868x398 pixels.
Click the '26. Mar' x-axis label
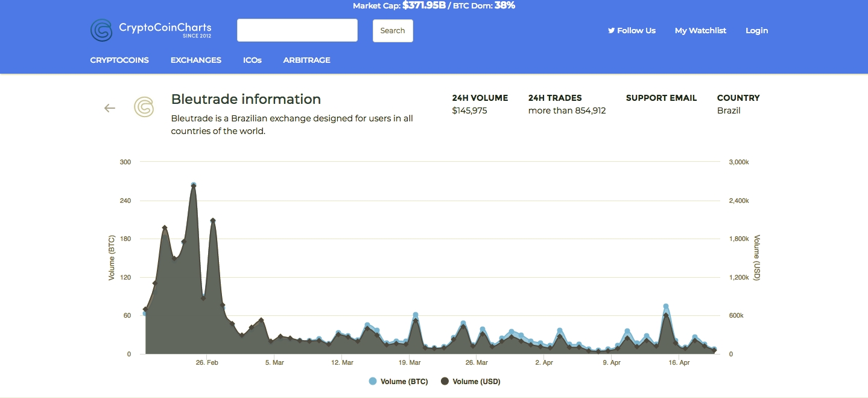click(477, 362)
